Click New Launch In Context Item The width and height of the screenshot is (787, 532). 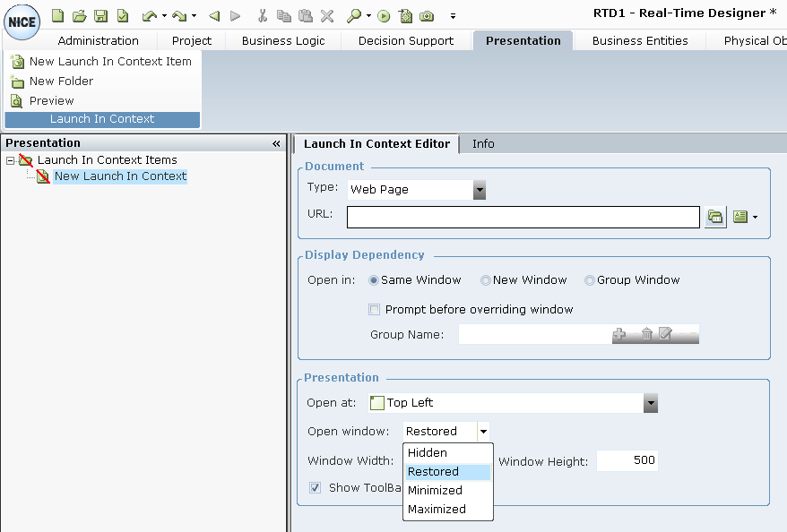tap(109, 62)
